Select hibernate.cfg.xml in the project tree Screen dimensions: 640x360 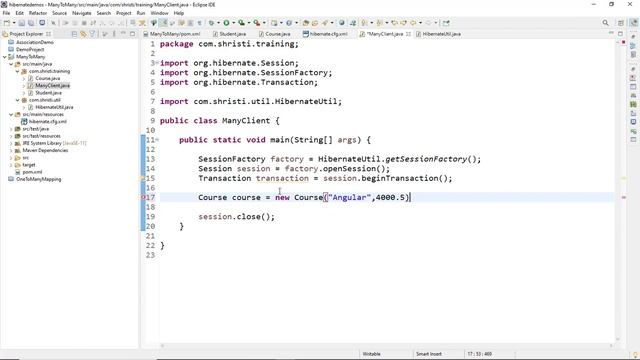[48, 122]
